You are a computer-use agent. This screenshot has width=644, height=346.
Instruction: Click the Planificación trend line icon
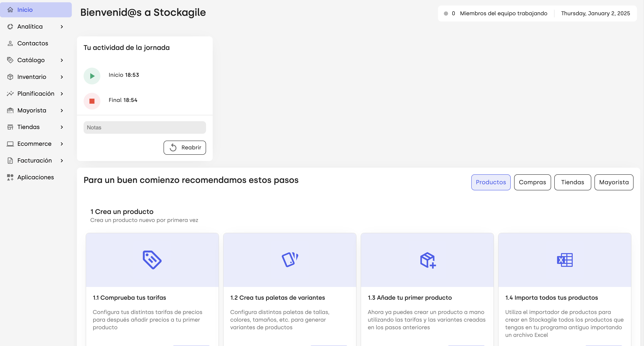click(10, 94)
